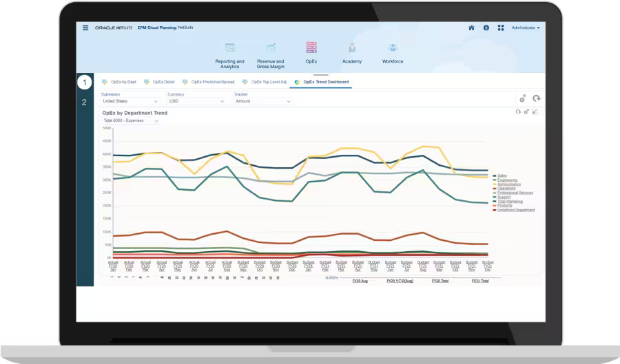Click the Administration legend color swatch
Screen dimensions: 620x364
494,184
